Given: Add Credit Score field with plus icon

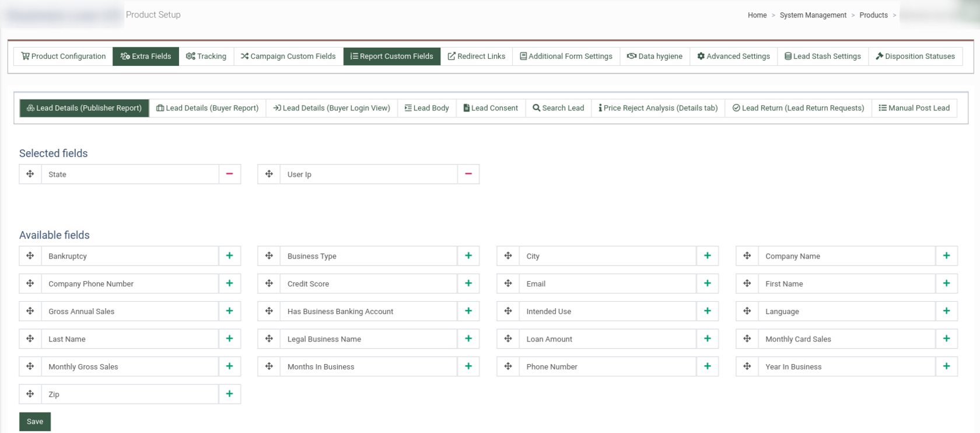Looking at the screenshot, I should coord(468,284).
